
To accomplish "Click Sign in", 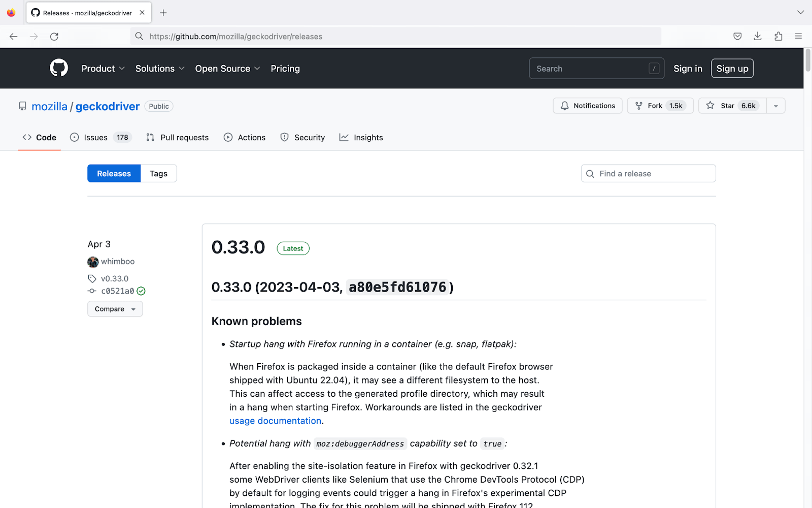I will pos(688,69).
